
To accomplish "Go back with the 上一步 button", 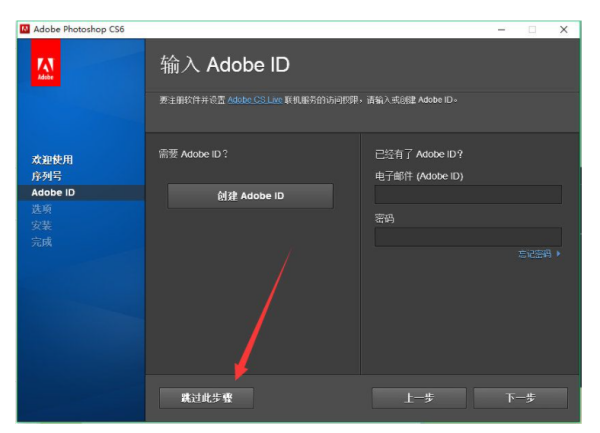I will 419,398.
